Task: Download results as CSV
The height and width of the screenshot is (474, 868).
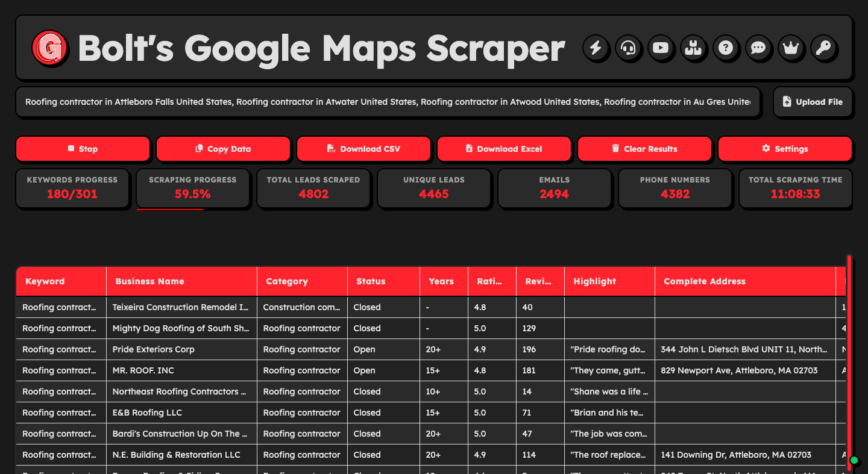Action: coord(363,149)
